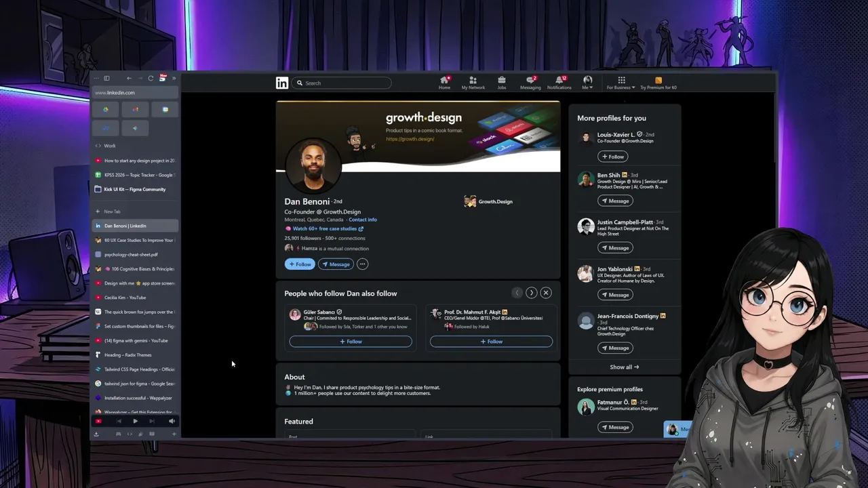Follow Louis-Xavier L. in suggestions
The image size is (868, 488).
(612, 157)
